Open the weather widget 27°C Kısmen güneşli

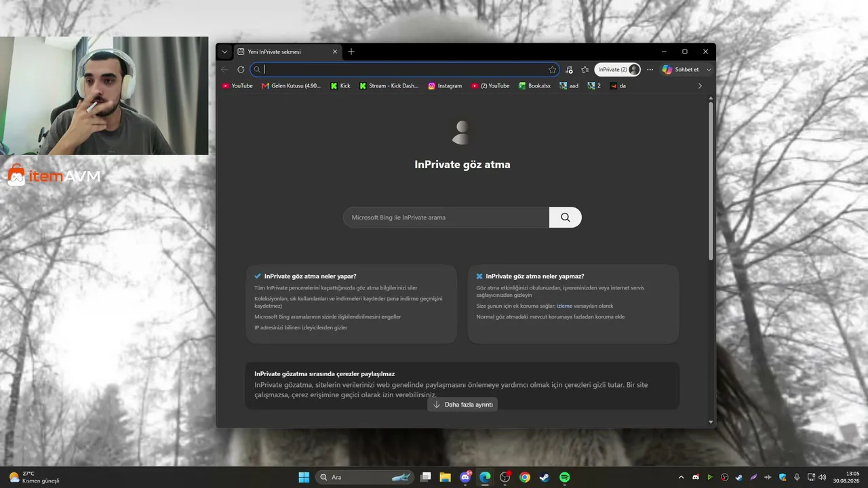34,477
